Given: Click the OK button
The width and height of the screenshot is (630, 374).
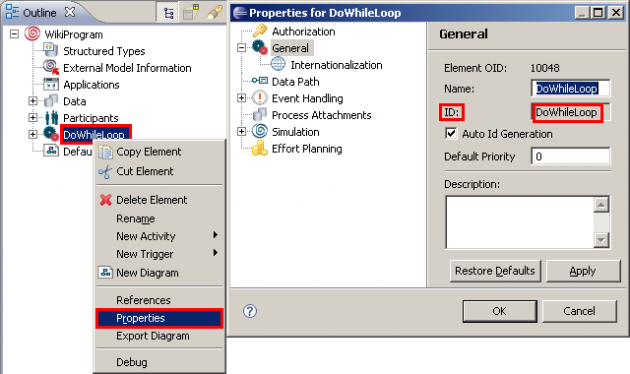Looking at the screenshot, I should (x=499, y=311).
